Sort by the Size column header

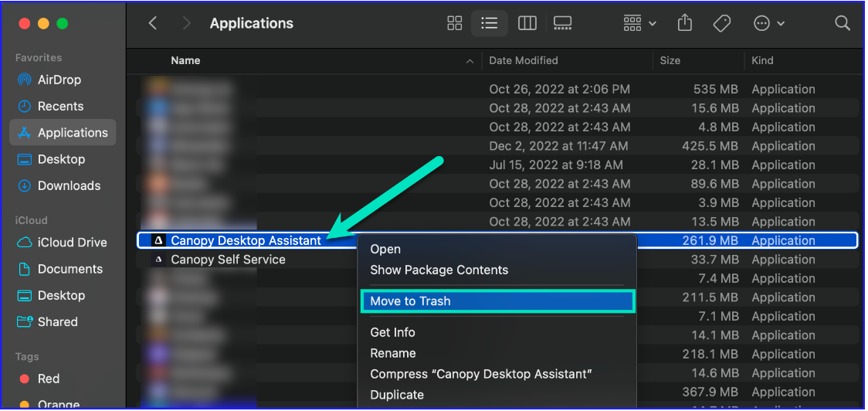[670, 61]
